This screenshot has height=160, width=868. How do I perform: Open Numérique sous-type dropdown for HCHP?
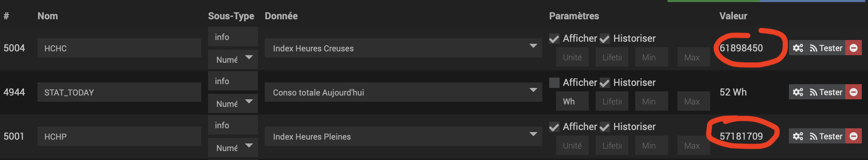(233, 147)
